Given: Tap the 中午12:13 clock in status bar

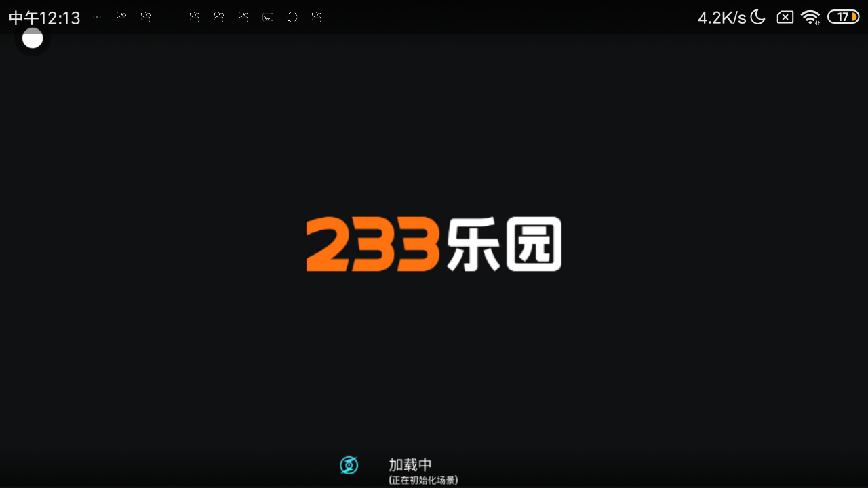Looking at the screenshot, I should (x=45, y=18).
